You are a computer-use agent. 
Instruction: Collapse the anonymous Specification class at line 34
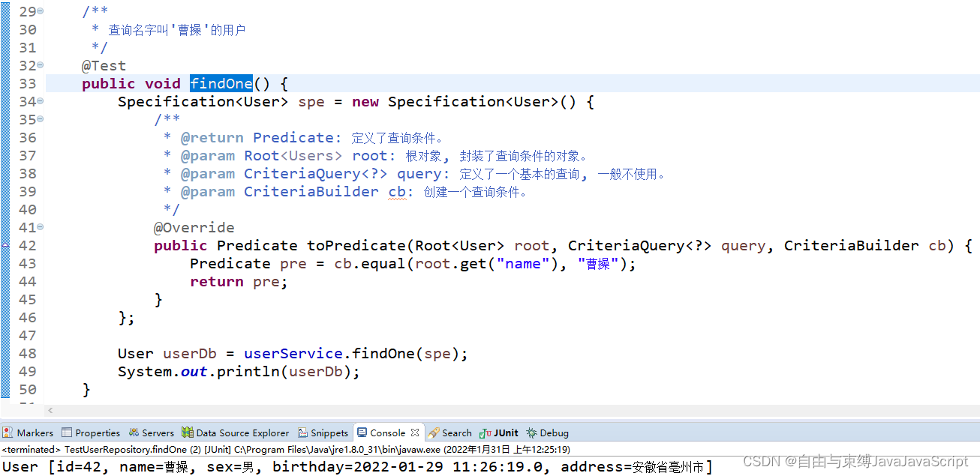point(40,102)
